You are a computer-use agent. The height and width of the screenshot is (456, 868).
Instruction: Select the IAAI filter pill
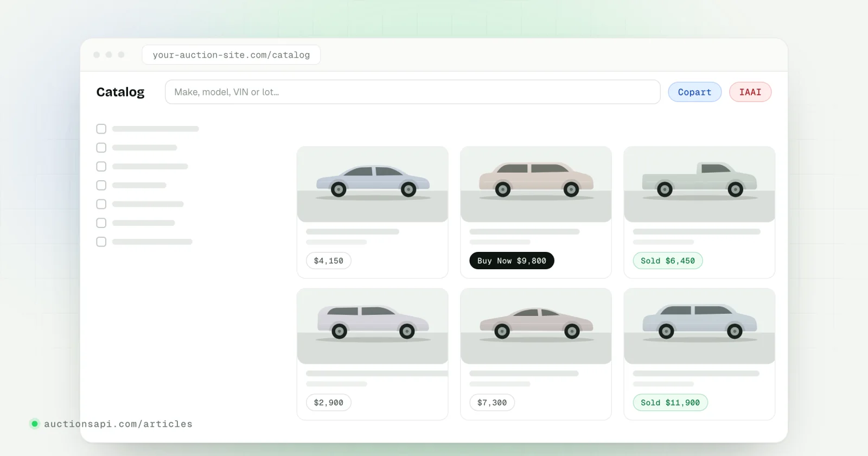(750, 92)
